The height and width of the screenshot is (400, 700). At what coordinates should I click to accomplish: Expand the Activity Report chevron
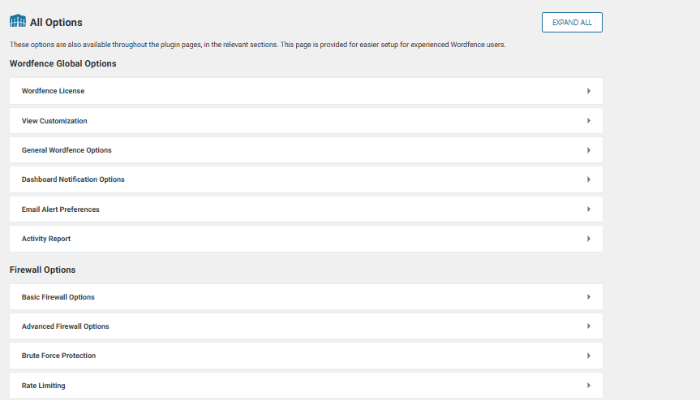pyautogui.click(x=588, y=239)
